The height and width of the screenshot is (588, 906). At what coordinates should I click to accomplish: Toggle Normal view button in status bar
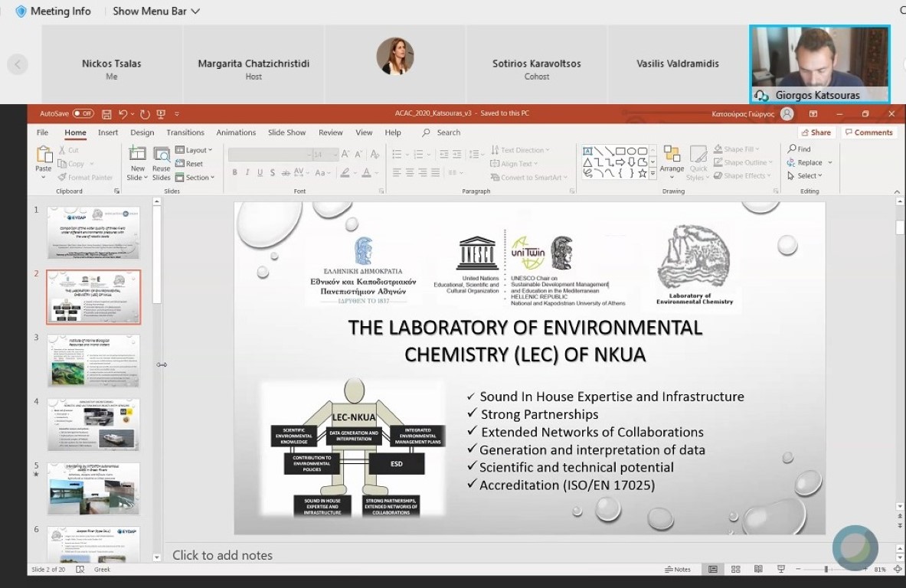pos(713,570)
